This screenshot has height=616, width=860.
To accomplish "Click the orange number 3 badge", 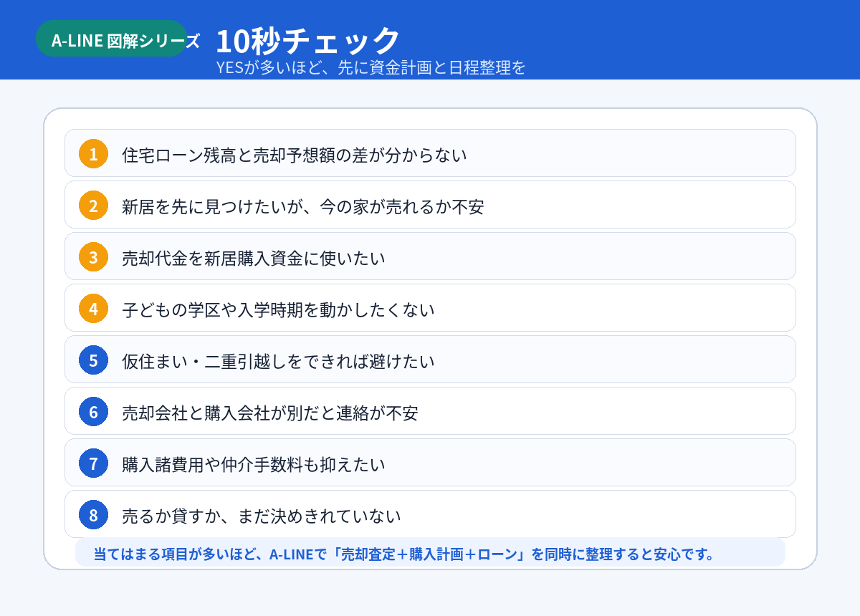I will point(93,256).
